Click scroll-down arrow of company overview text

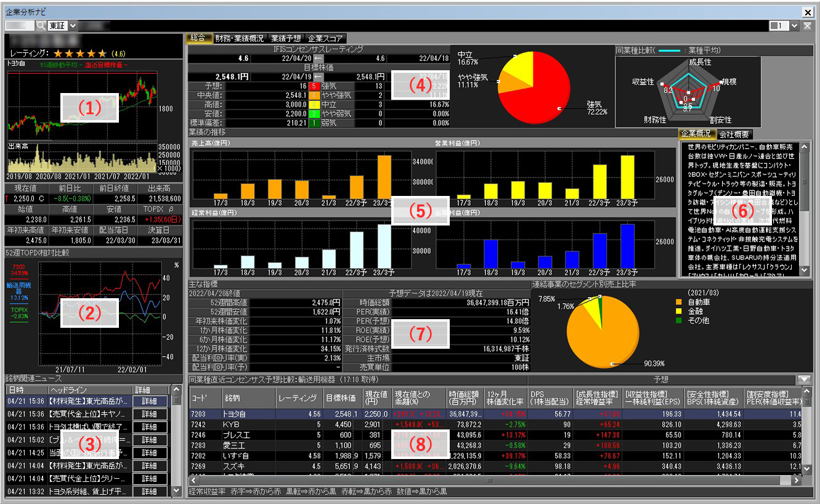point(804,270)
